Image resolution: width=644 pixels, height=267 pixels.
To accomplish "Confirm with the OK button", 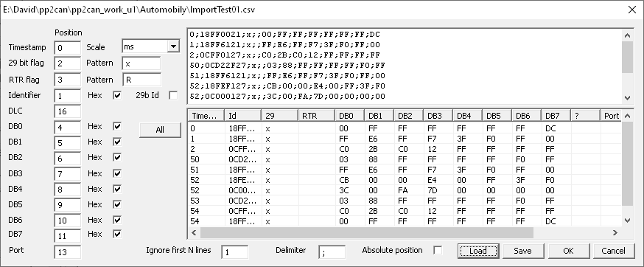I will pyautogui.click(x=568, y=251).
